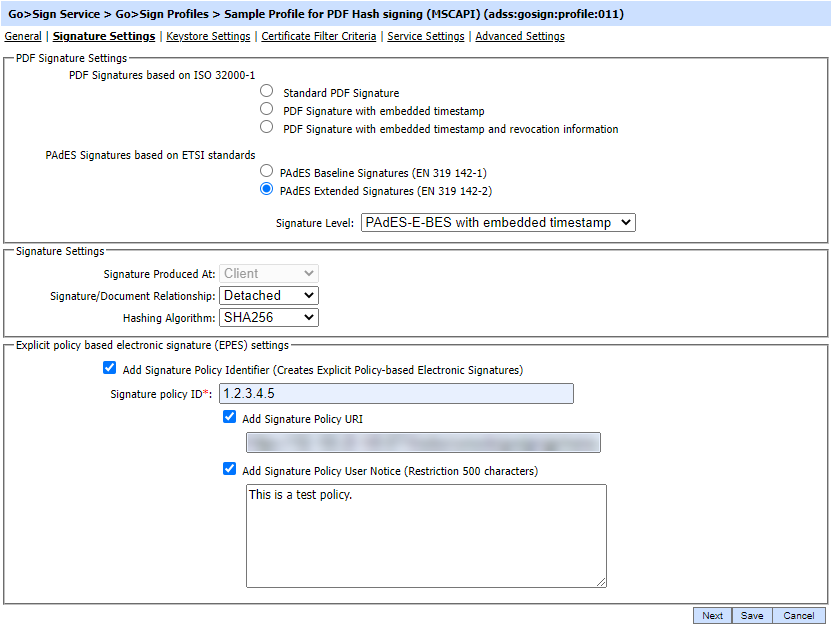Select PAdES Baseline Signatures option
The image size is (831, 630).
click(266, 172)
